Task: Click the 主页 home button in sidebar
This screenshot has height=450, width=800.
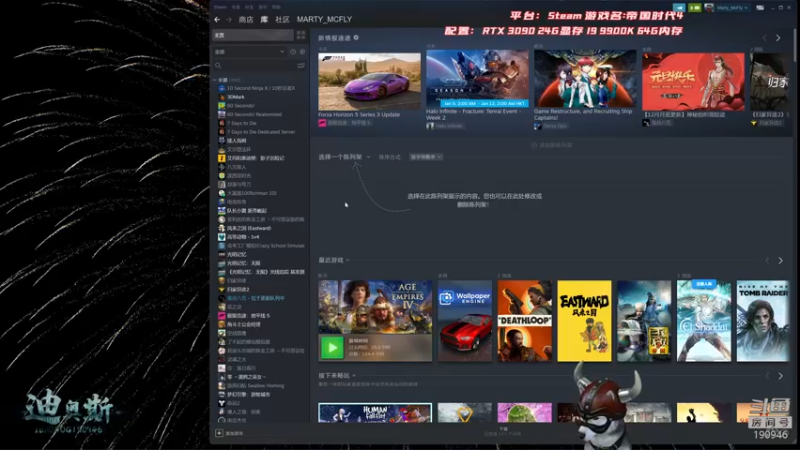Action: 253,35
